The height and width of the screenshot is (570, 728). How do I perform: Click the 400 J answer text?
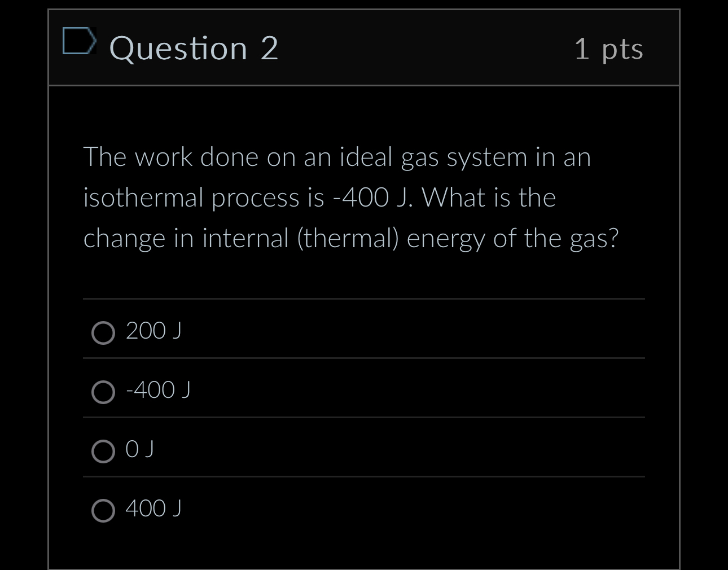click(x=153, y=509)
